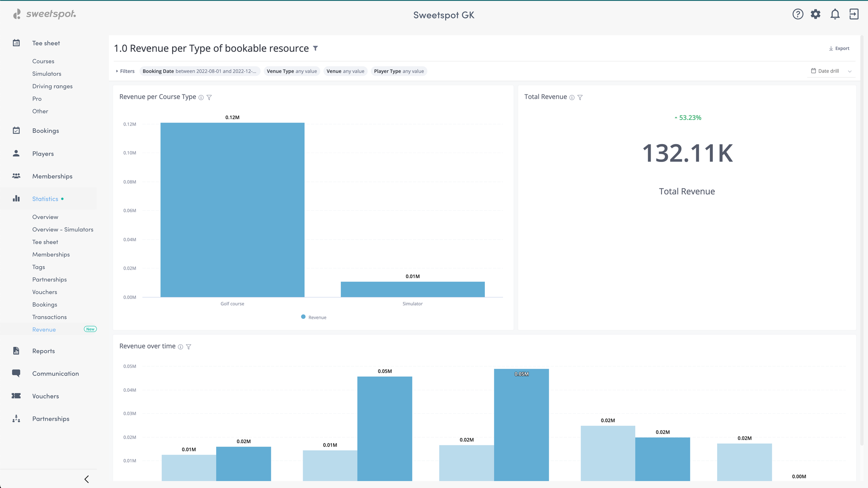Viewport: 868px width, 488px height.
Task: Open Revenue statistics page
Action: (44, 329)
